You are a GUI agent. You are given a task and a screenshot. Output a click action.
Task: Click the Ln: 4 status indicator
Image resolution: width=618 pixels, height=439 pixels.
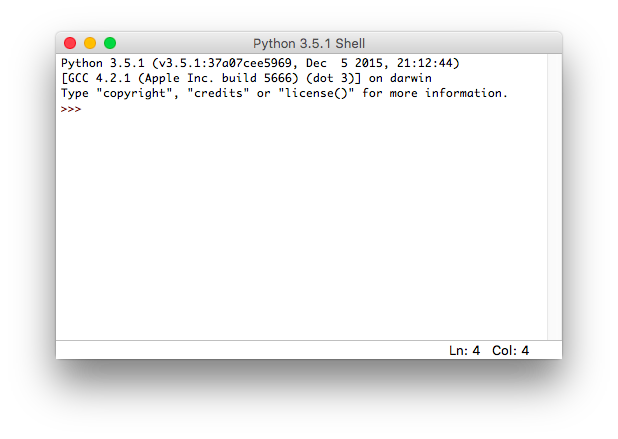point(464,350)
